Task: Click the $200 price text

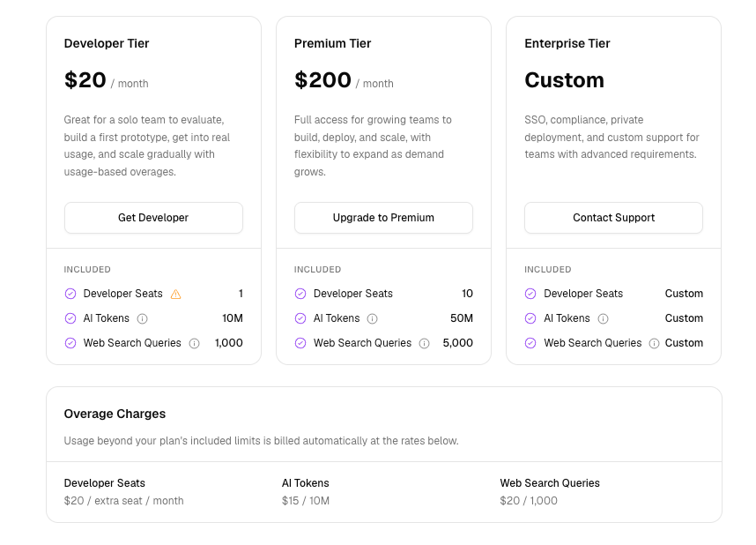Action: coord(323,79)
